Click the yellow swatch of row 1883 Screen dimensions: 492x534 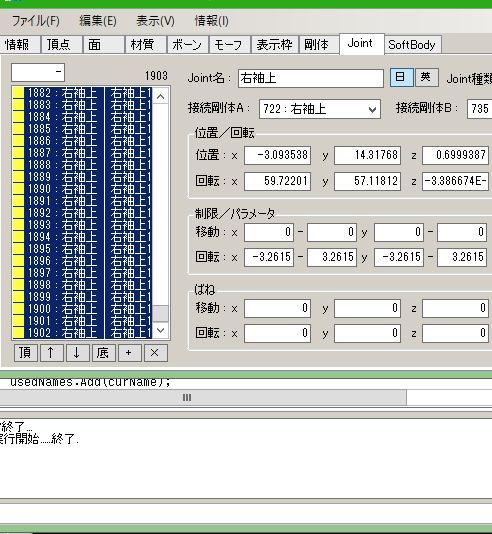click(x=18, y=105)
